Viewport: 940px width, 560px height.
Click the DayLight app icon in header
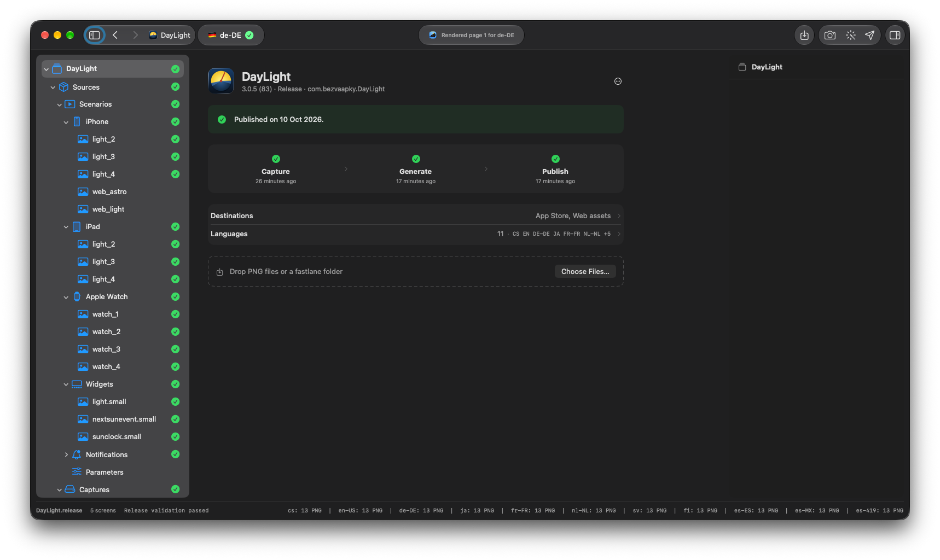pos(221,81)
